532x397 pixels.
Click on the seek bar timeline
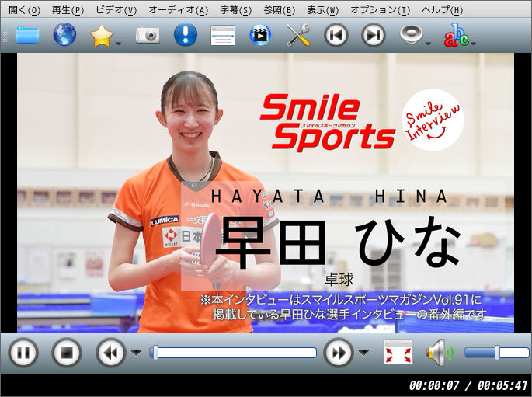233,353
